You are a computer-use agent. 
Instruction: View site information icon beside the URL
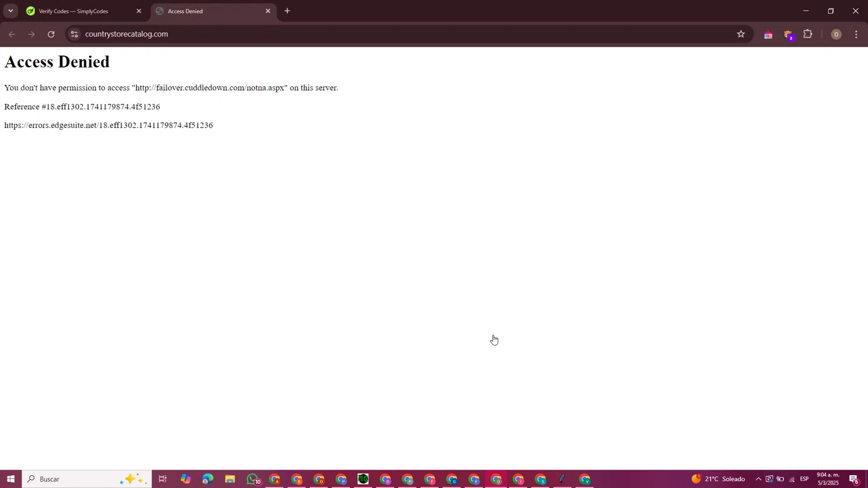[x=73, y=34]
